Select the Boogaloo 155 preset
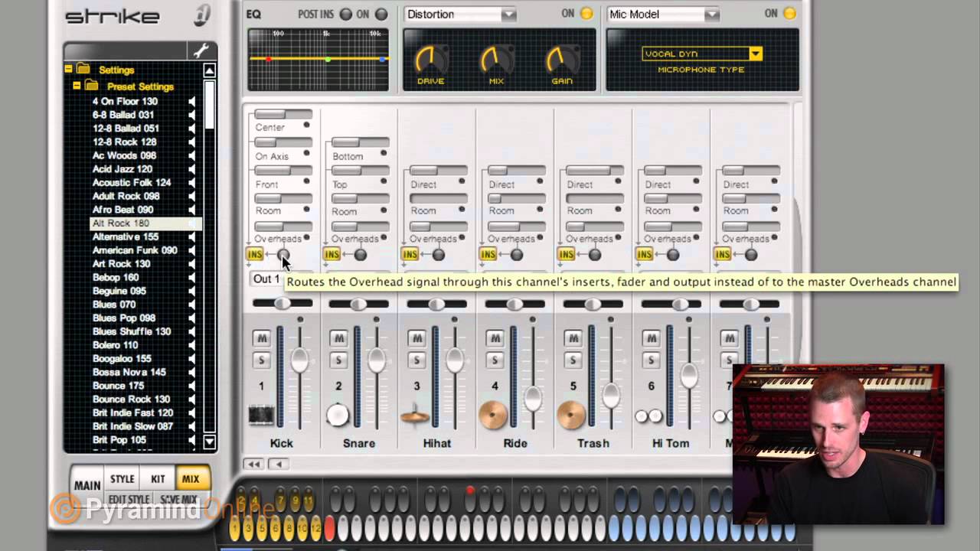Screen dimensions: 980x551 pos(122,359)
